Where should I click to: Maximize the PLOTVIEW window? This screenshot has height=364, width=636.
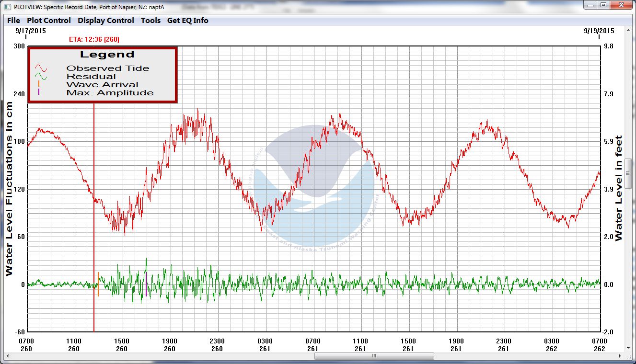pyautogui.click(x=603, y=5)
